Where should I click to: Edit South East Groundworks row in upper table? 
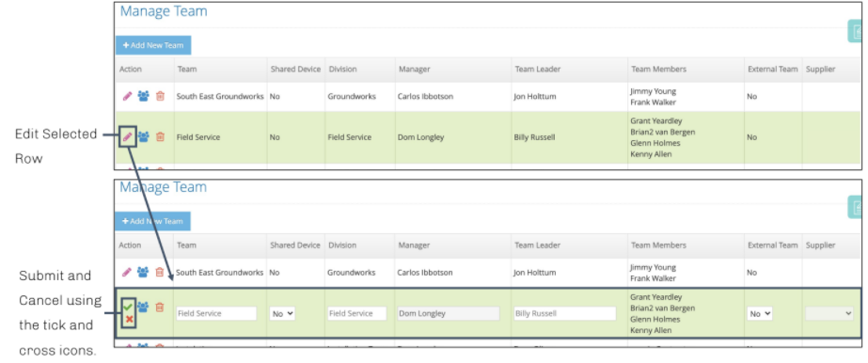pyautogui.click(x=127, y=96)
